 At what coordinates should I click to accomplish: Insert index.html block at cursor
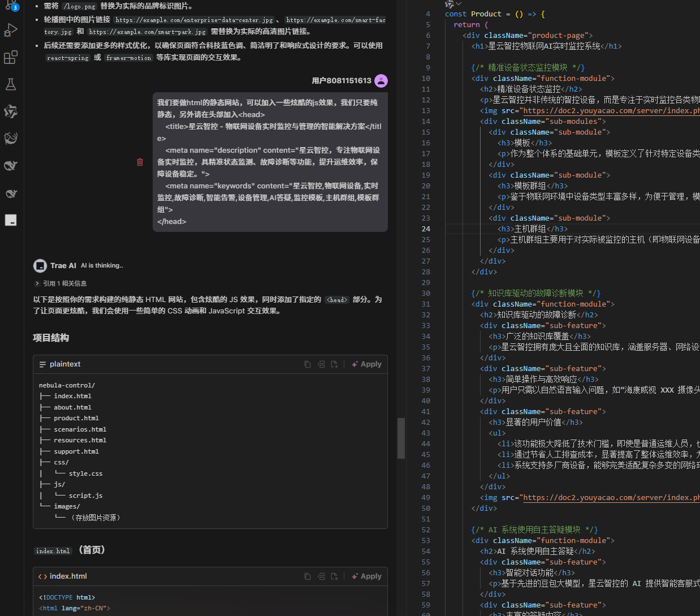321,576
